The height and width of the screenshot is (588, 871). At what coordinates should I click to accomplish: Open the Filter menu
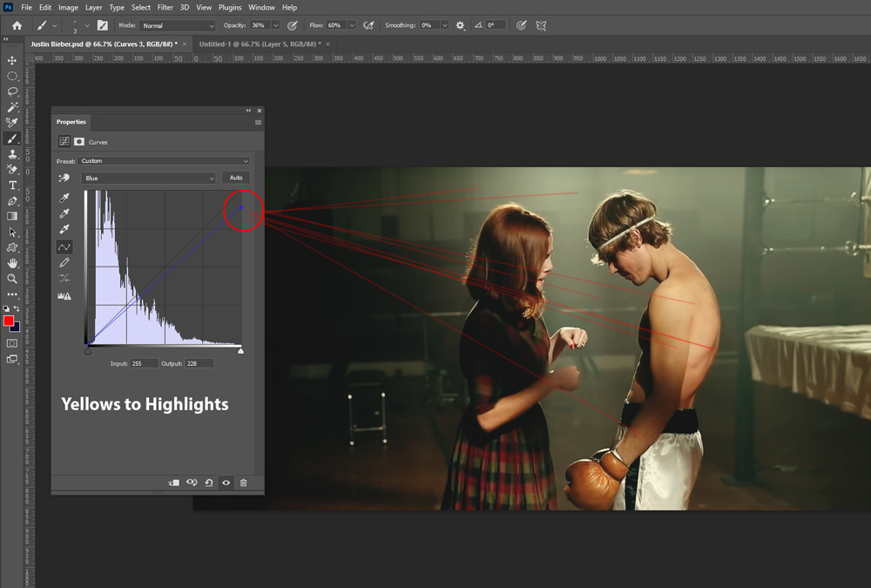coord(165,7)
